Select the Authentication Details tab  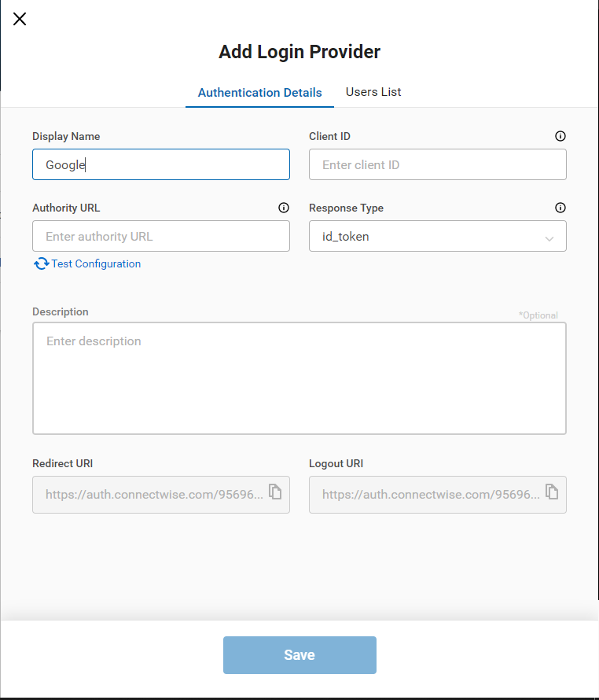click(x=259, y=93)
